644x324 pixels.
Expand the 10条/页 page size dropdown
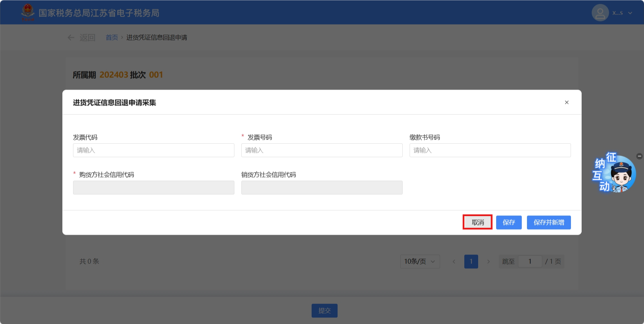420,261
